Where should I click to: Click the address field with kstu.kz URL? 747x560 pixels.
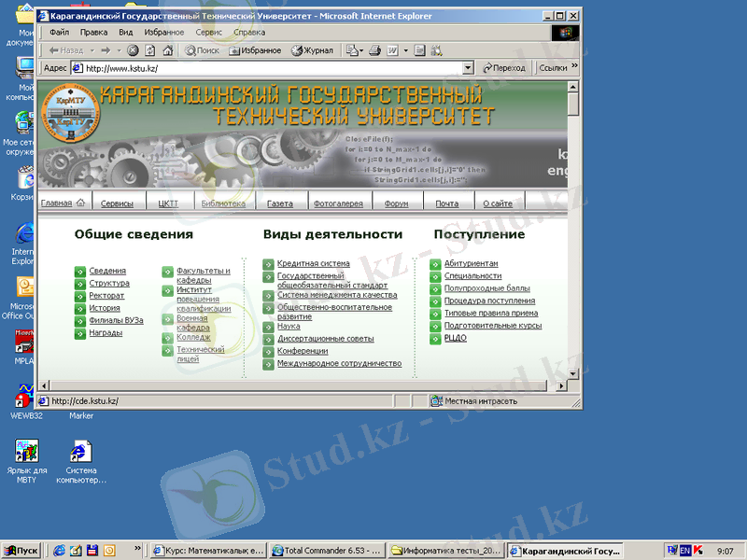[x=271, y=68]
